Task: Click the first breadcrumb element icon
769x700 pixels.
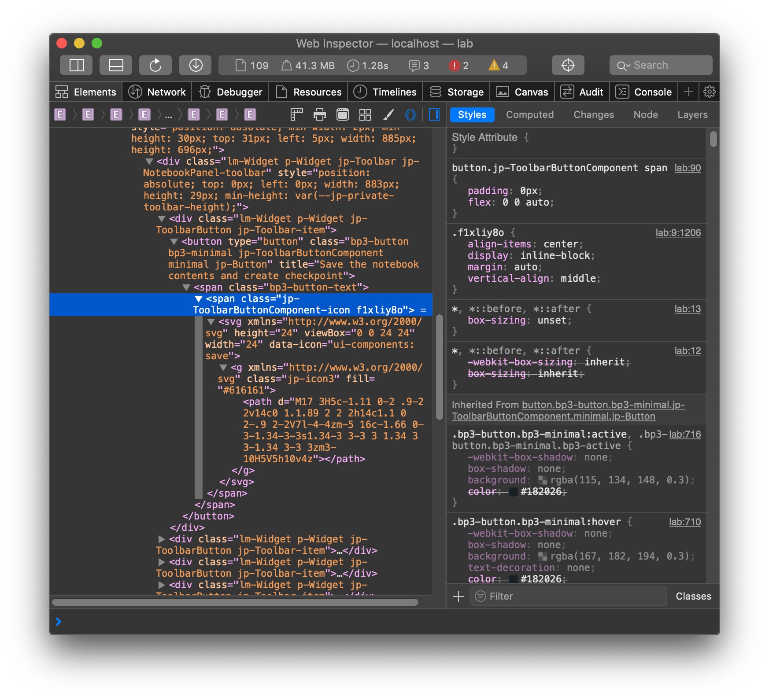Action: [60, 115]
